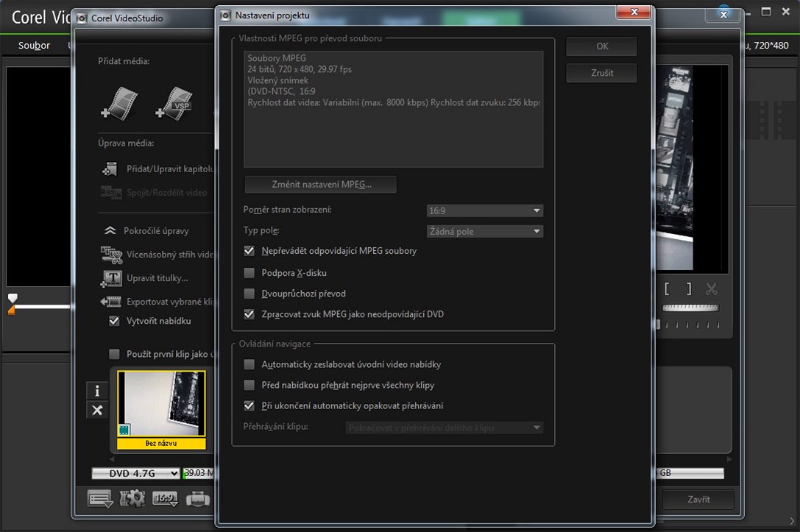Open the Soubor menu
The image size is (800, 532).
[34, 46]
